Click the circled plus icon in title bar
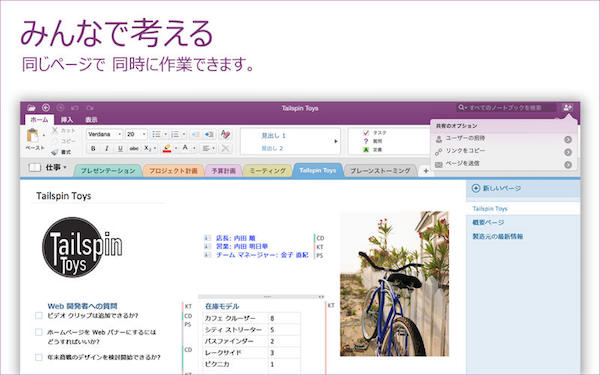The width and height of the screenshot is (600, 375). (46, 108)
